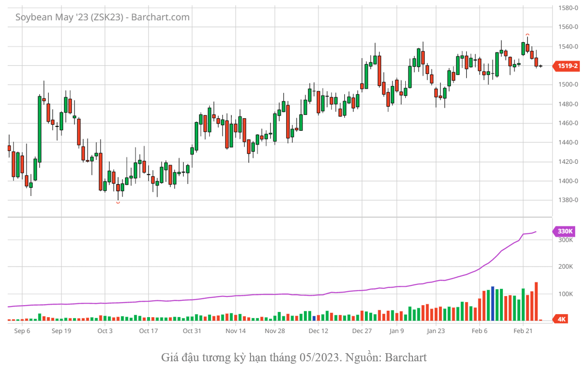Click the Dec 12 date label
This screenshot has height=369, width=588.
(x=318, y=331)
